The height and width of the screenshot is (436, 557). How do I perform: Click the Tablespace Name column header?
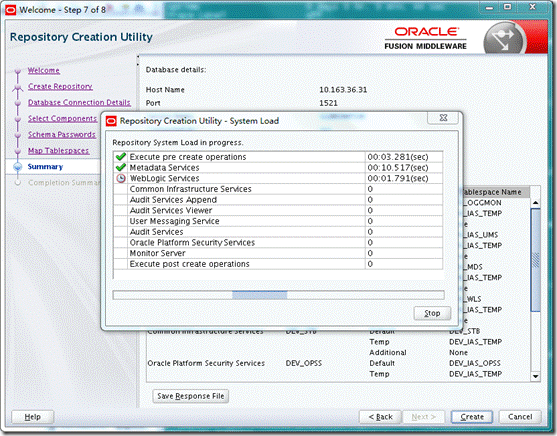(496, 192)
